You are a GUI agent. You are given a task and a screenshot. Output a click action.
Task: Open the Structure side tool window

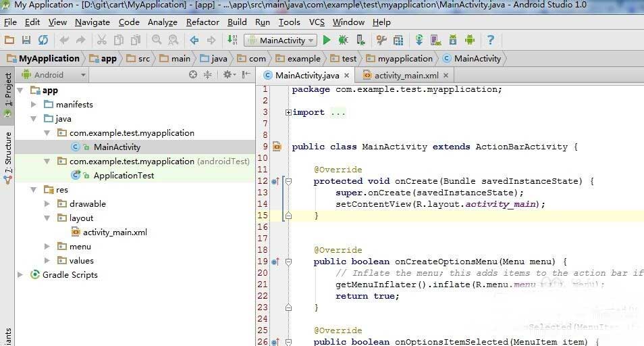[8, 157]
